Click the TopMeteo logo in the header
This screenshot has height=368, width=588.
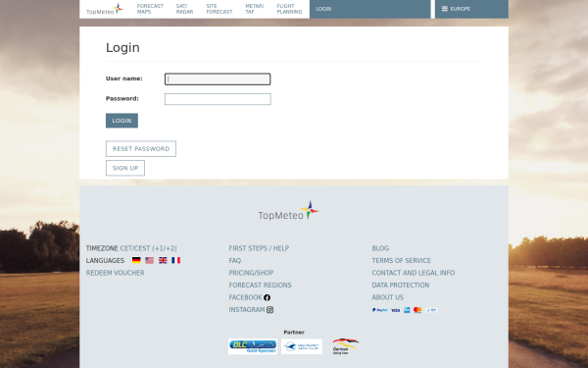[x=105, y=9]
